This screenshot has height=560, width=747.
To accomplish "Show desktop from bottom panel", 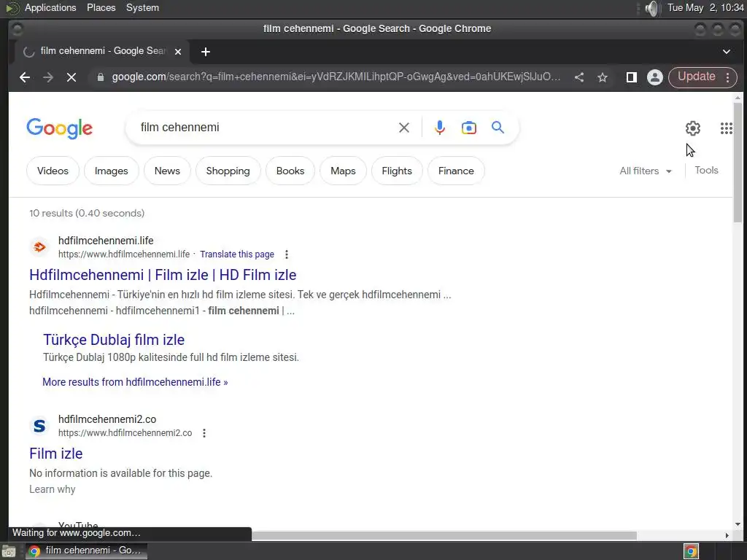I will coord(8,551).
